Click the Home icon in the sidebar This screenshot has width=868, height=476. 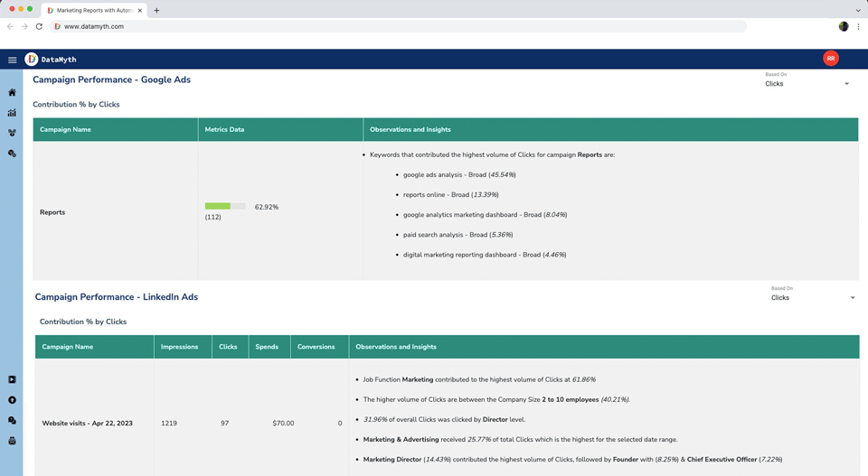pos(12,92)
